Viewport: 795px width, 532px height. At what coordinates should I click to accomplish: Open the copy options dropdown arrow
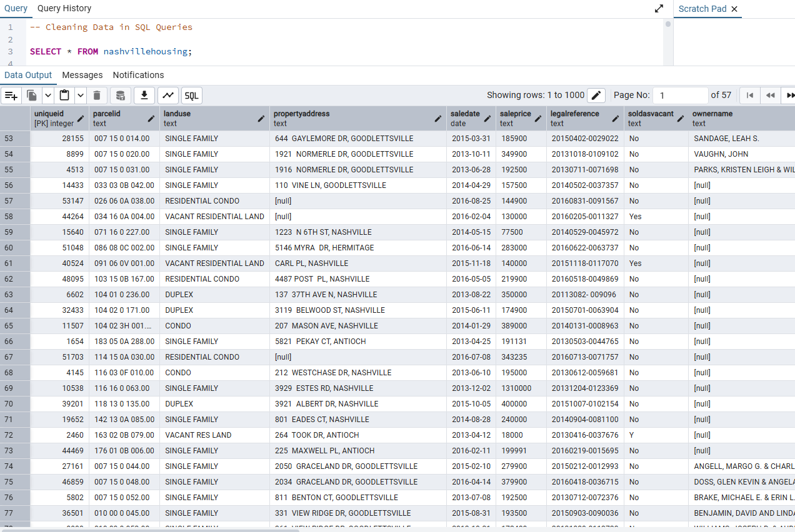[47, 96]
